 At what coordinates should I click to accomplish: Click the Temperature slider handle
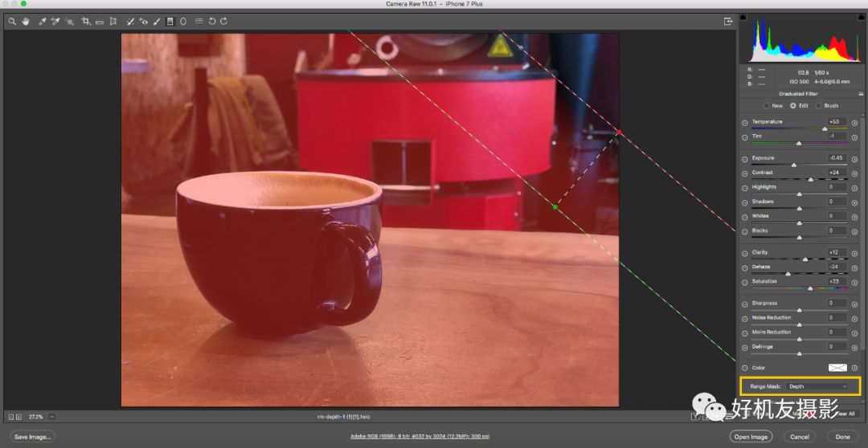(x=825, y=129)
